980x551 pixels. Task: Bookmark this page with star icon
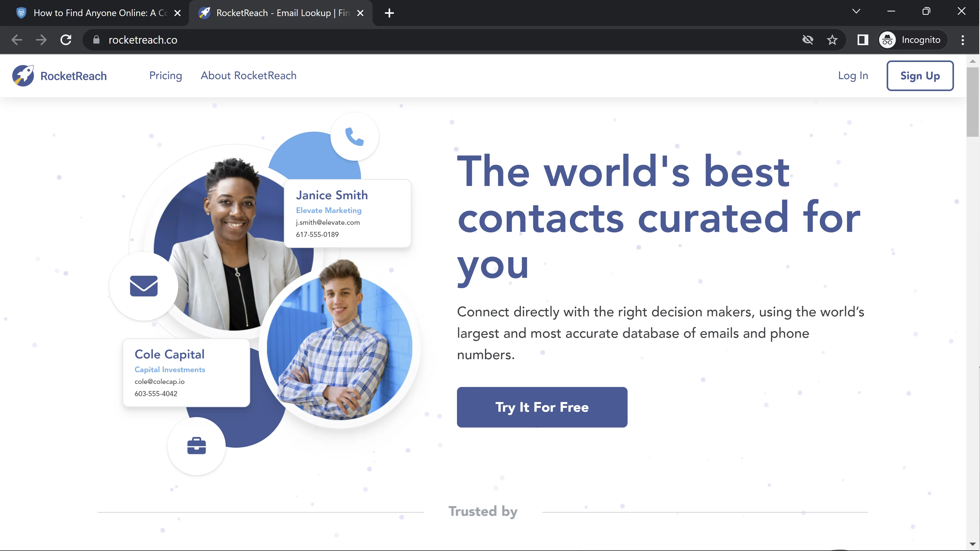832,40
